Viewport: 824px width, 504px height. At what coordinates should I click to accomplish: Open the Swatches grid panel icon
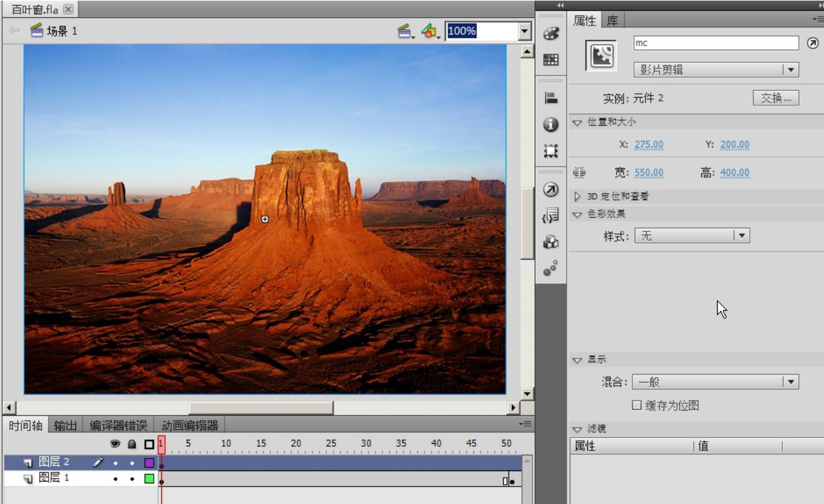pyautogui.click(x=551, y=60)
